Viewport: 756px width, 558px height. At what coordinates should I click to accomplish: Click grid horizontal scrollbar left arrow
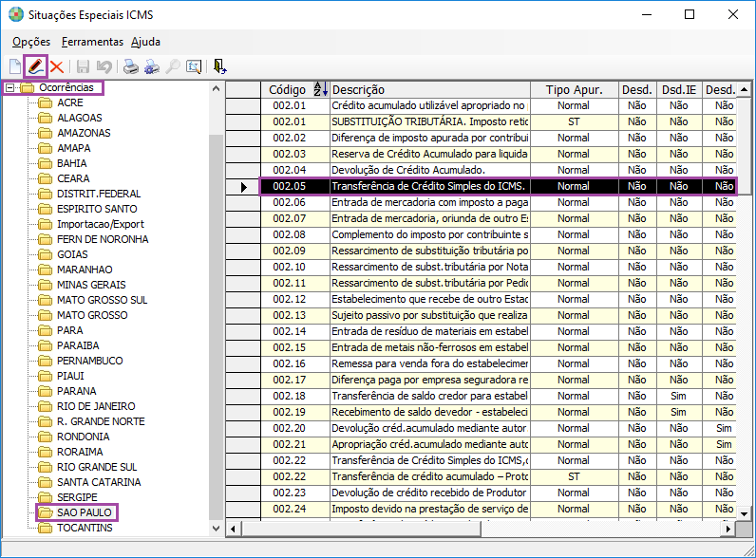pyautogui.click(x=234, y=530)
